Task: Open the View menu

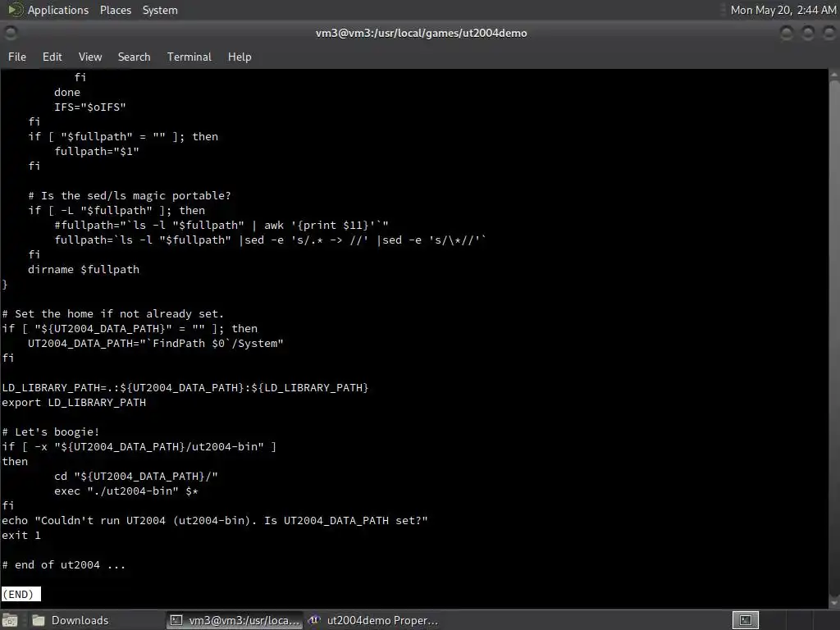Action: point(90,57)
